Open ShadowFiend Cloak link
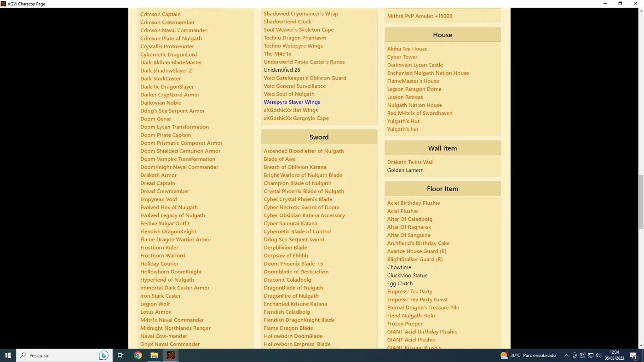 point(287,22)
